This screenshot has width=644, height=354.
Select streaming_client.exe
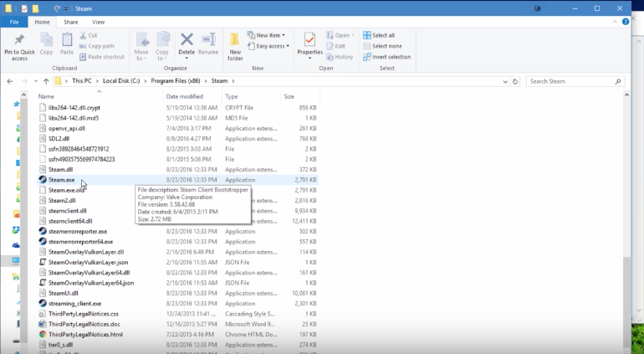point(74,304)
